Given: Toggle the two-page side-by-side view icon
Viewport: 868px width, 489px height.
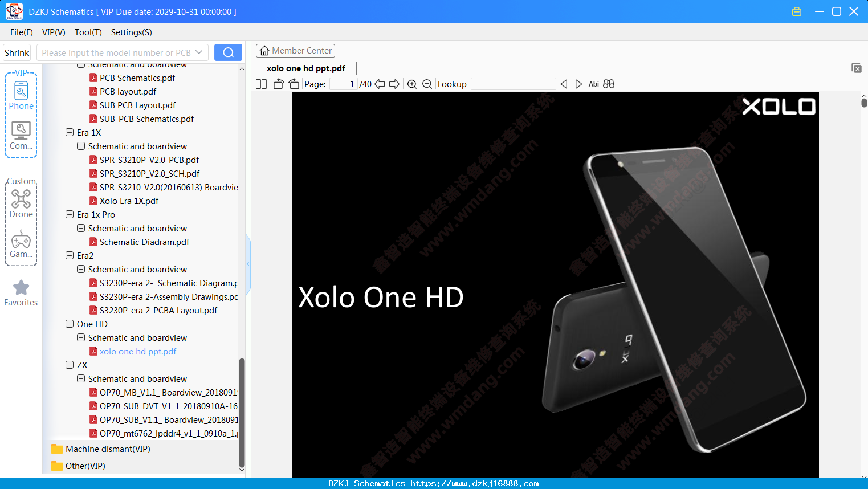Looking at the screenshot, I should tap(261, 84).
